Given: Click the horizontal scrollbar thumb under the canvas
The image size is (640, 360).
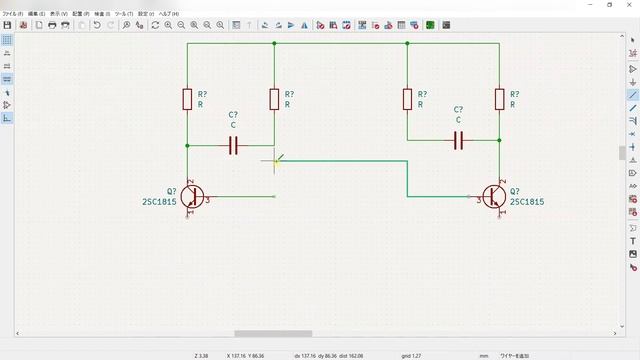Looking at the screenshot, I should 273,333.
